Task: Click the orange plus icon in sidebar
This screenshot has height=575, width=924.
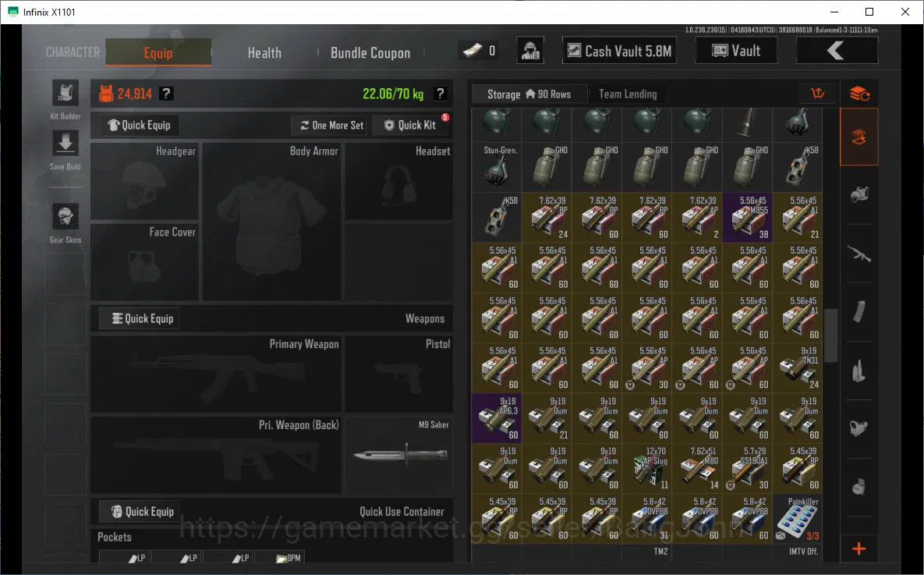Action: (859, 549)
